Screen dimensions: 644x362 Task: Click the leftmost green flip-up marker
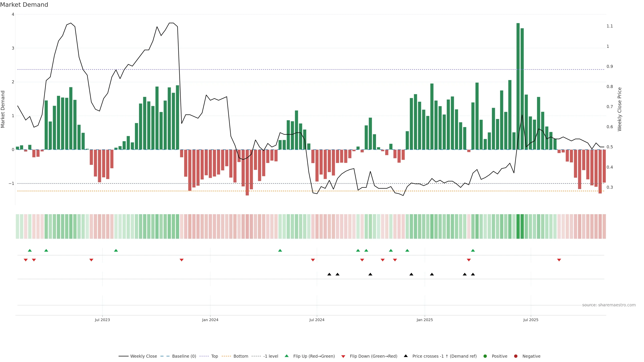(30, 250)
